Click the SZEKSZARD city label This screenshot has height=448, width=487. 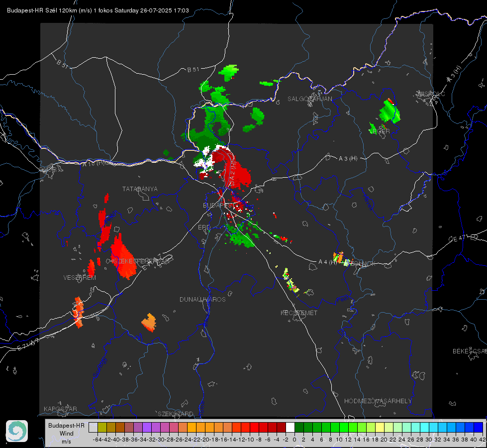[176, 414]
